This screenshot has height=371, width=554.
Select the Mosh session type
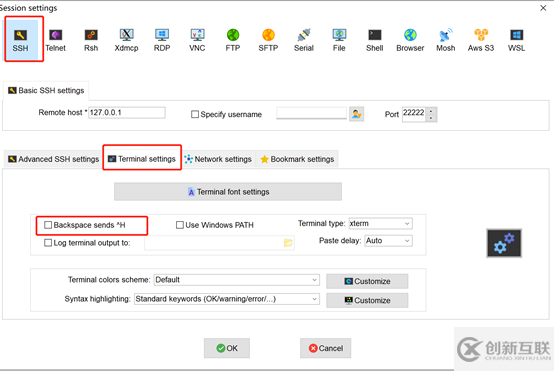pos(446,40)
